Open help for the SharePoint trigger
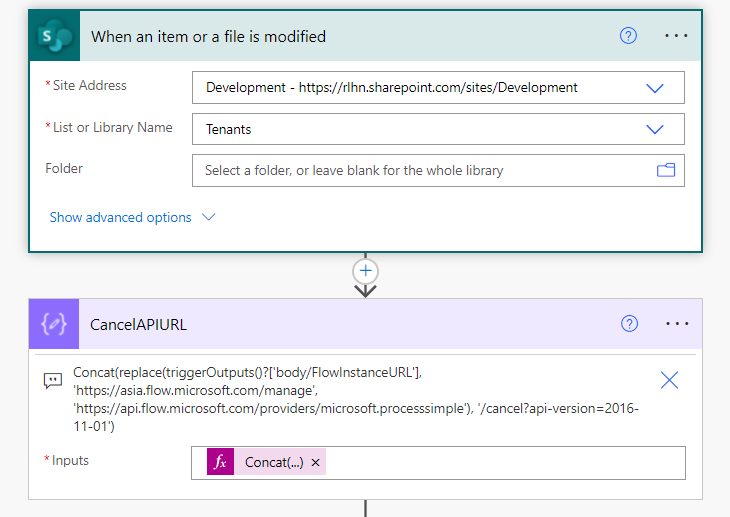The image size is (730, 517). coord(628,36)
